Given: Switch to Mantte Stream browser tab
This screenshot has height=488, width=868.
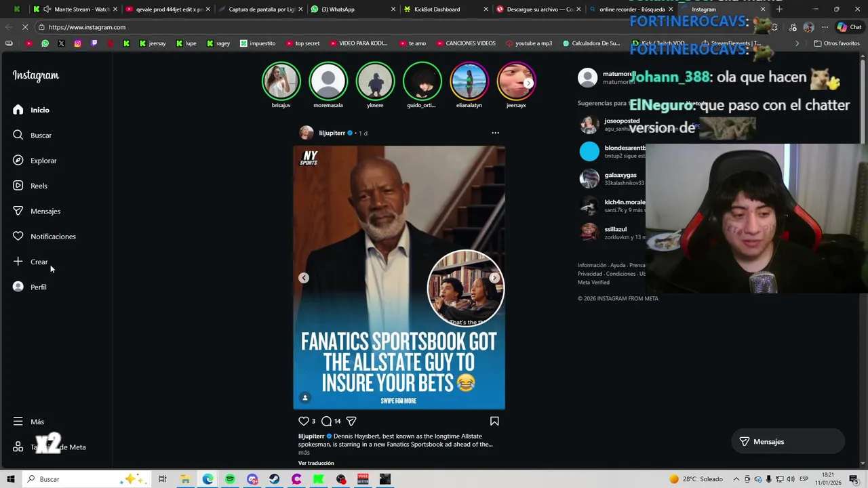Looking at the screenshot, I should (x=77, y=9).
